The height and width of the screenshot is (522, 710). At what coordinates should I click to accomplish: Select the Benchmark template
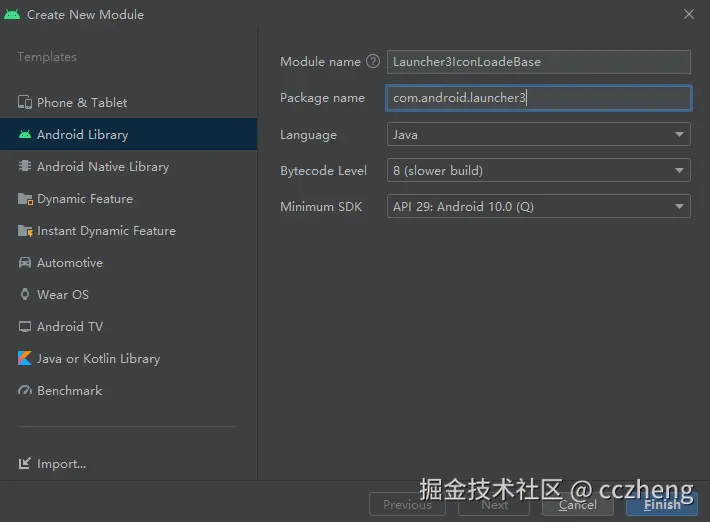point(129,390)
